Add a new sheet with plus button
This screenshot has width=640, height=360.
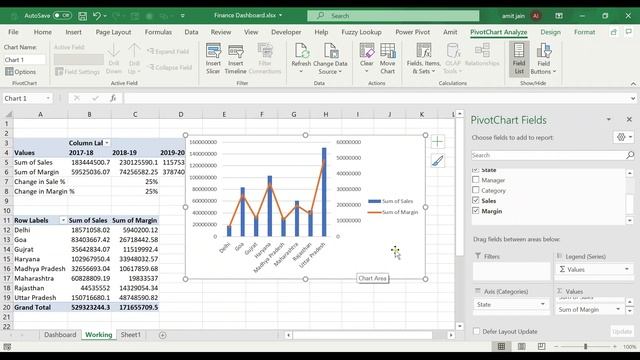(x=162, y=335)
